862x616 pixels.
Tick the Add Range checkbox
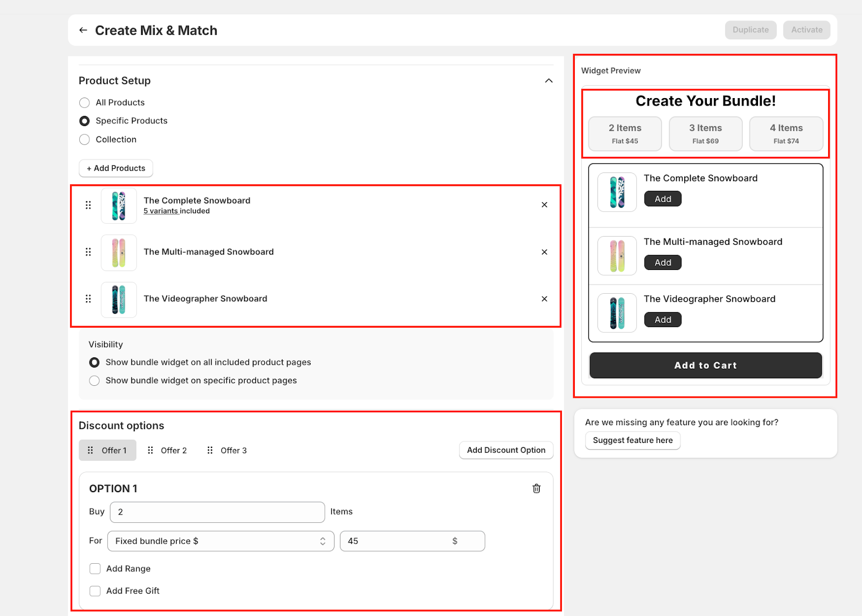95,569
